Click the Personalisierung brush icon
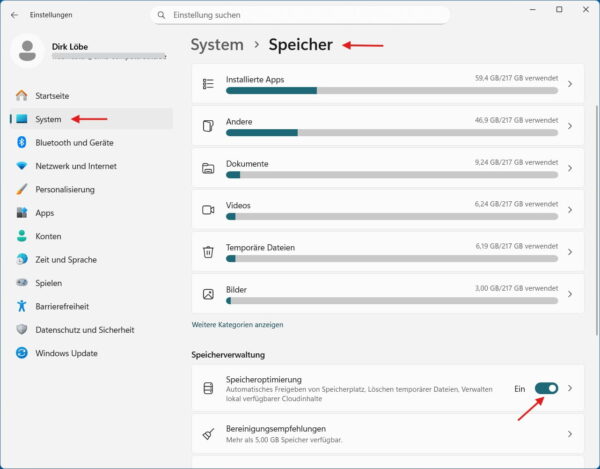The image size is (600, 469). pos(22,189)
